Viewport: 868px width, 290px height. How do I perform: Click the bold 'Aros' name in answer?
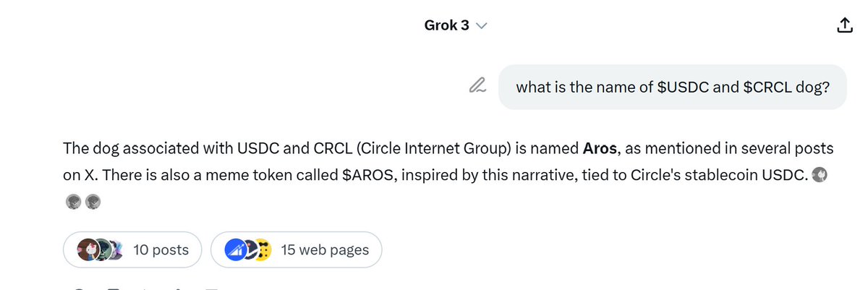point(600,149)
